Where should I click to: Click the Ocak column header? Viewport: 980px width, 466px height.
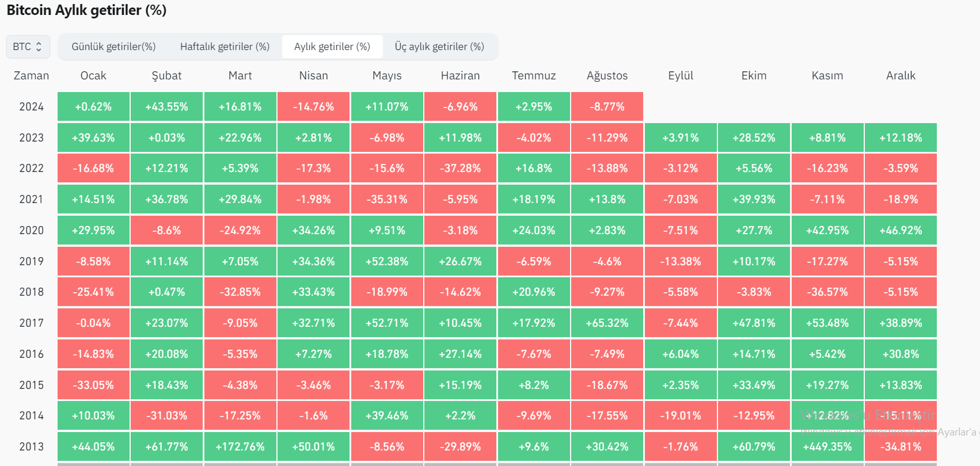93,76
